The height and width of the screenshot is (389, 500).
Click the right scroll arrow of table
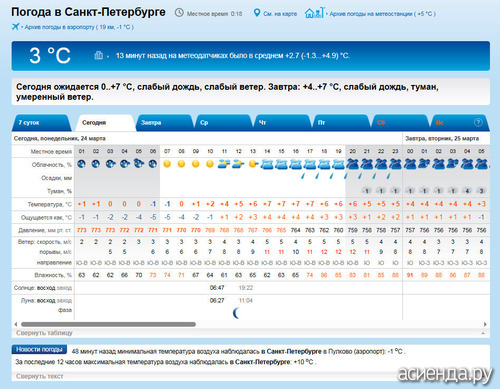point(485,324)
